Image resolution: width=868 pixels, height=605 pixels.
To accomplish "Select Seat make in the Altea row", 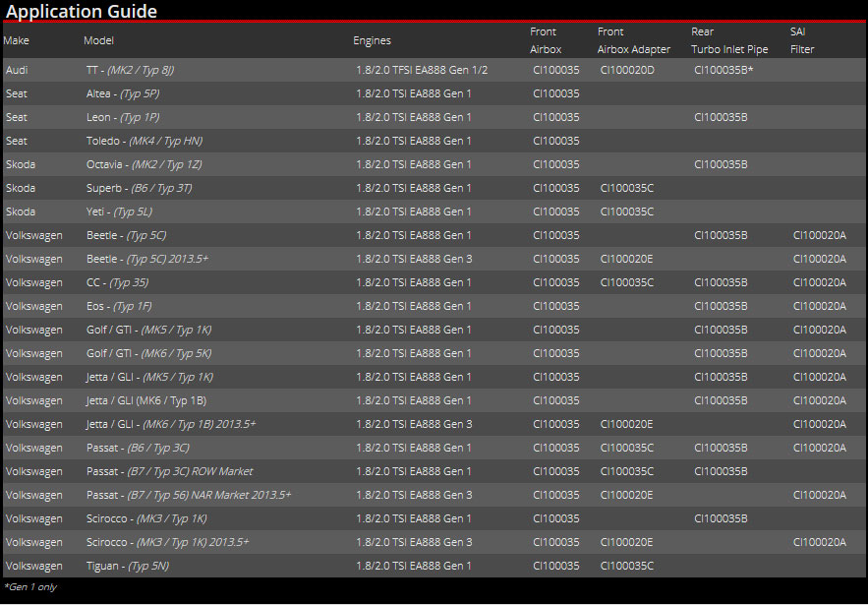I will tap(17, 93).
